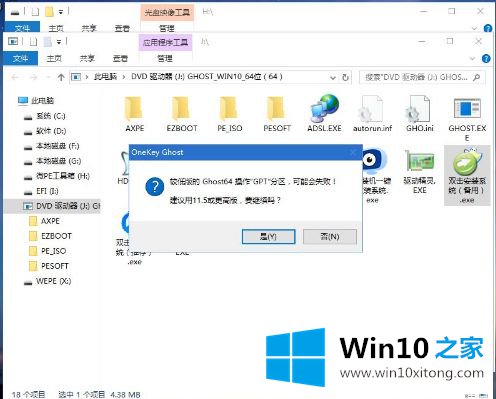Viewport: 496px width, 399px height.
Task: Open 管理 tab in back Explorer window
Action: (x=167, y=28)
